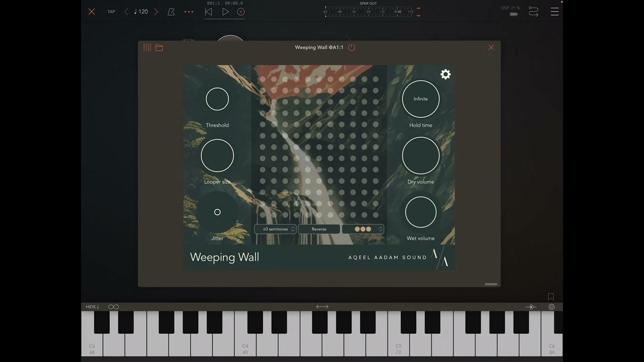Screen dimensions: 644x362
Task: Enable Infinite hold time
Action: [x=421, y=99]
